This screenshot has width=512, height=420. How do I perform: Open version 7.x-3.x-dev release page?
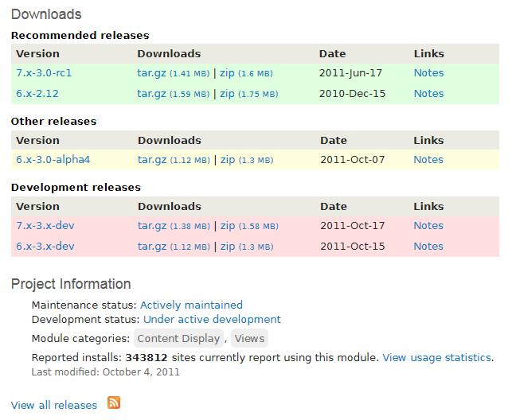tap(45, 226)
